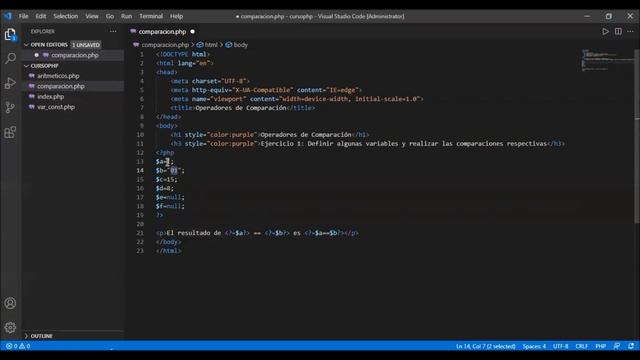Screen dimensions: 640x360
Task: Expand the Outline section
Action: click(x=27, y=336)
